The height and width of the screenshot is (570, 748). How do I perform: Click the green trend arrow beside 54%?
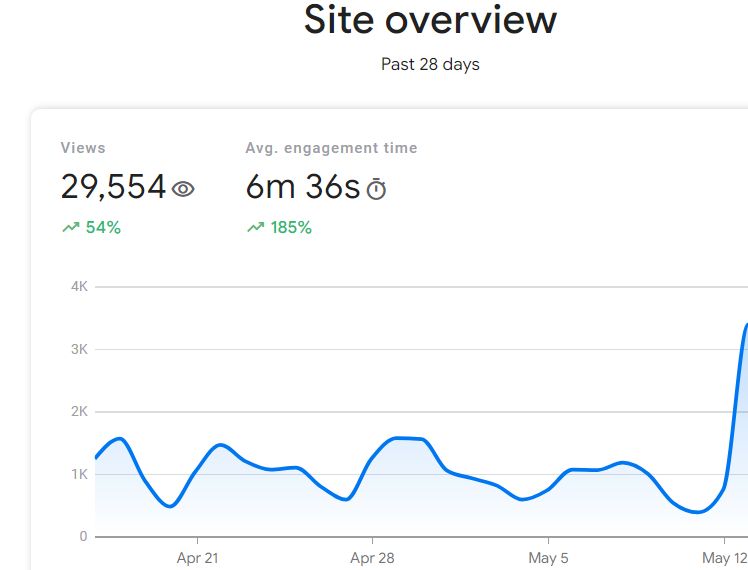(x=70, y=228)
